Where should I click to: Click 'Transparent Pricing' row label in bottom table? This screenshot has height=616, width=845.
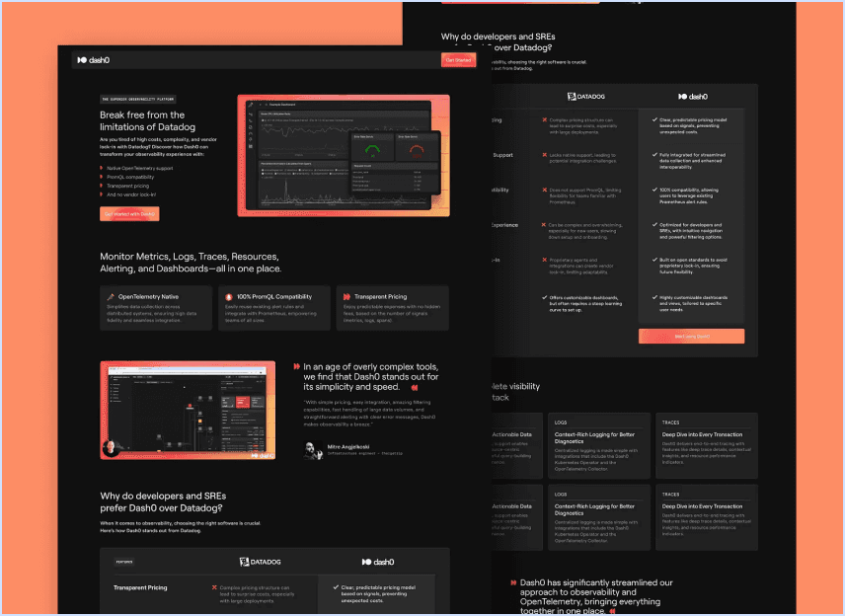click(x=140, y=587)
